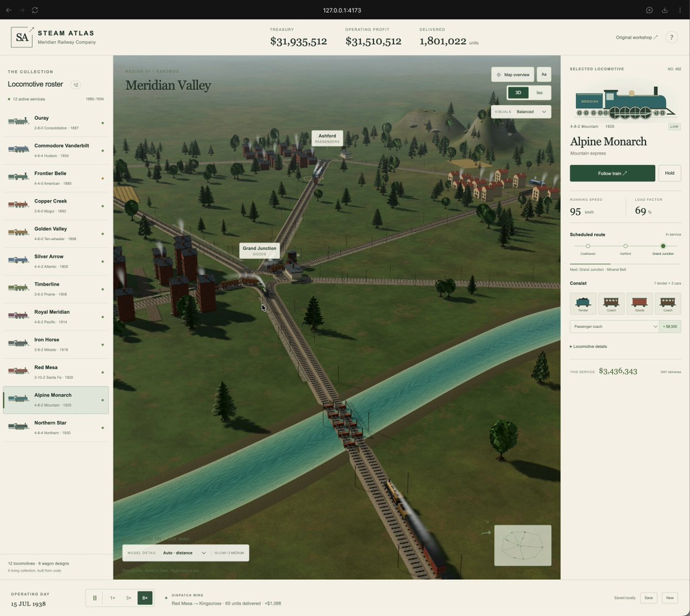Image resolution: width=690 pixels, height=616 pixels.
Task: Click the SA Steam Atlas logo
Action: [22, 37]
